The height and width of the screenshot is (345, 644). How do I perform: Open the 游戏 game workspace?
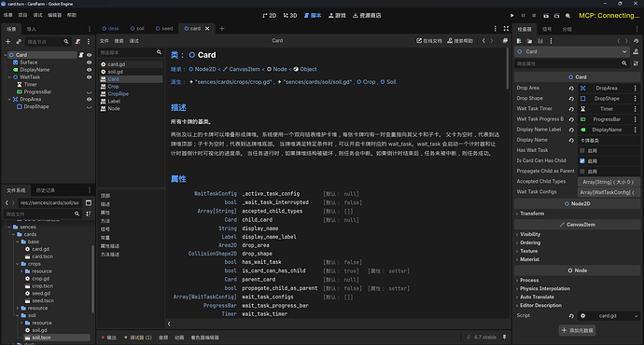click(x=337, y=16)
